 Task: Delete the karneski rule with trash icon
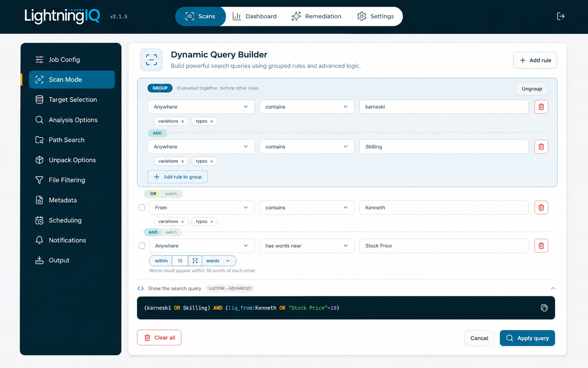[541, 107]
